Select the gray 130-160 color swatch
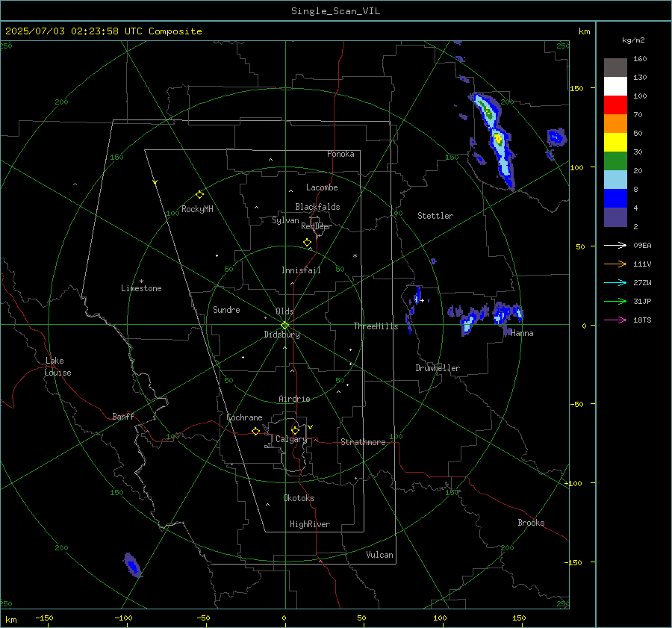 [x=615, y=68]
